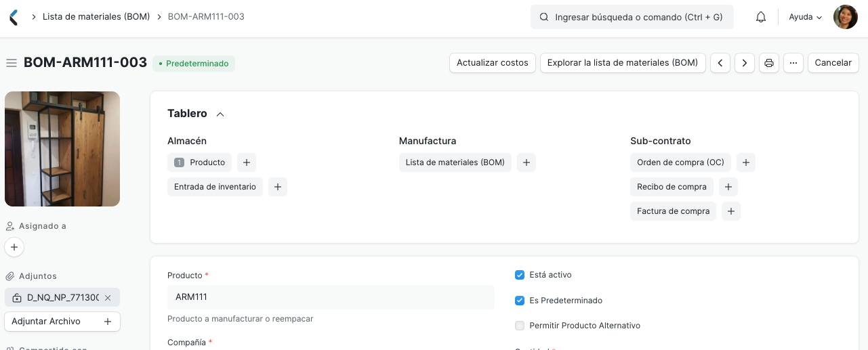Viewport: 868px width, 350px height.
Task: Open Manufactura Lista de materiales (BOM) link
Action: point(455,162)
